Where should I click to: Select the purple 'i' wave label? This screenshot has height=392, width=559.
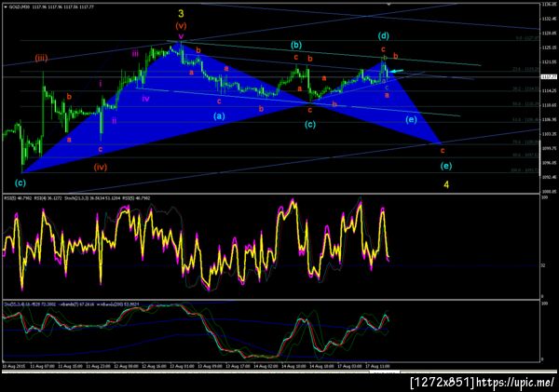click(101, 84)
